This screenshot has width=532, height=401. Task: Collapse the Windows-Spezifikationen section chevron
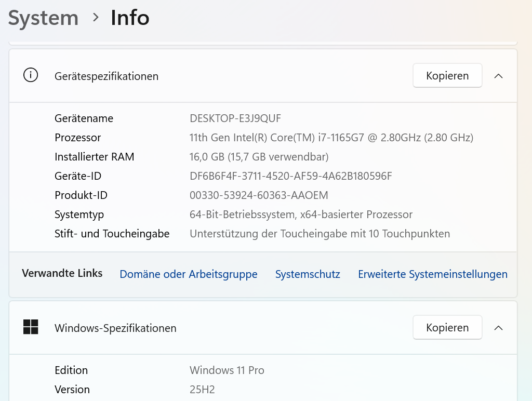click(498, 328)
